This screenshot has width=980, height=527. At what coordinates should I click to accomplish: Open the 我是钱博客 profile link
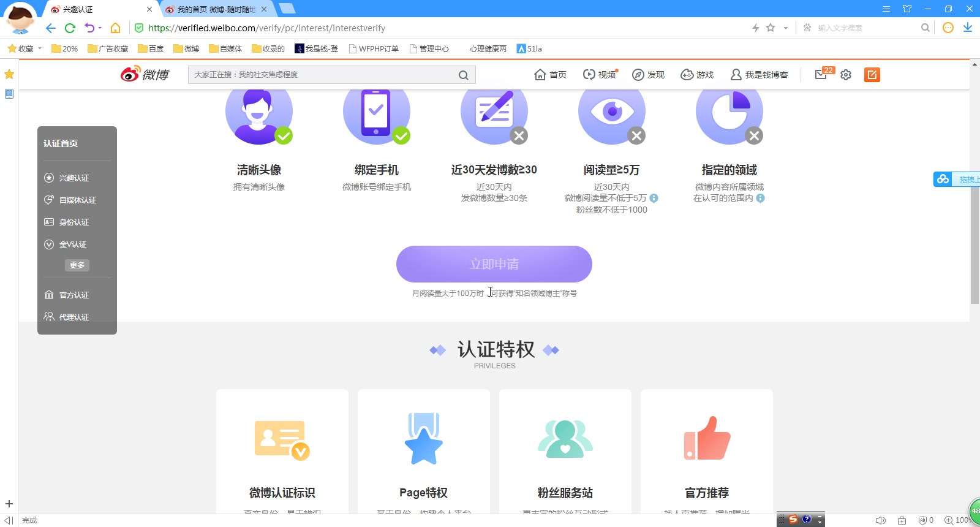[x=759, y=75]
